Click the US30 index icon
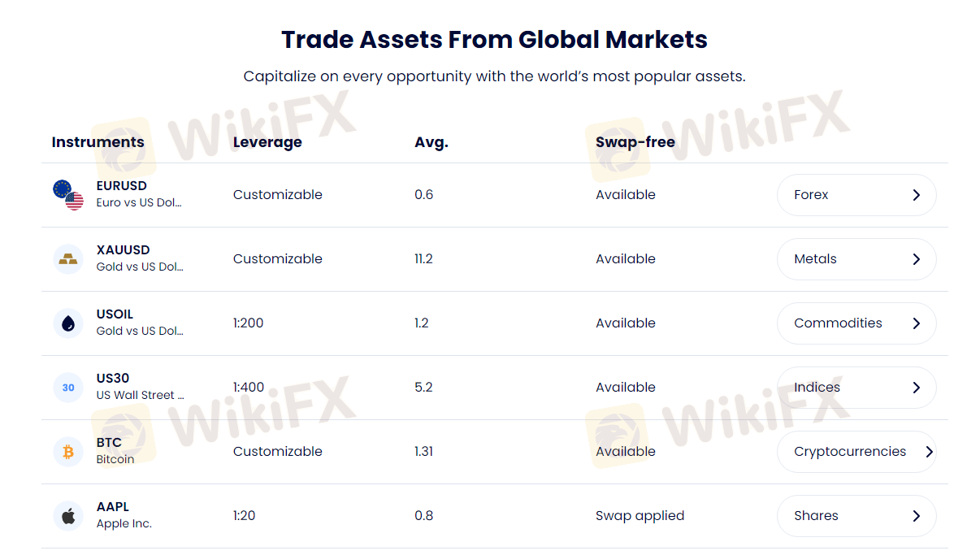This screenshot has height=555, width=980. [x=68, y=388]
